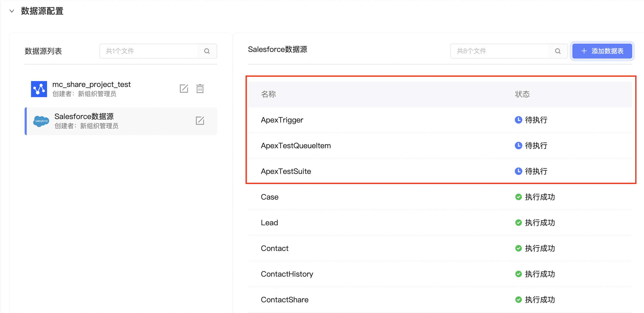The image size is (644, 313).
Task: Click edit icon for Salesforce数据源
Action: click(x=200, y=121)
